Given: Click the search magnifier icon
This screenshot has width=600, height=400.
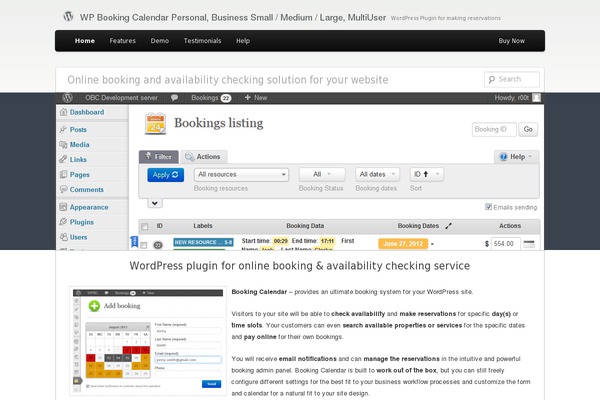Looking at the screenshot, I should (x=492, y=79).
